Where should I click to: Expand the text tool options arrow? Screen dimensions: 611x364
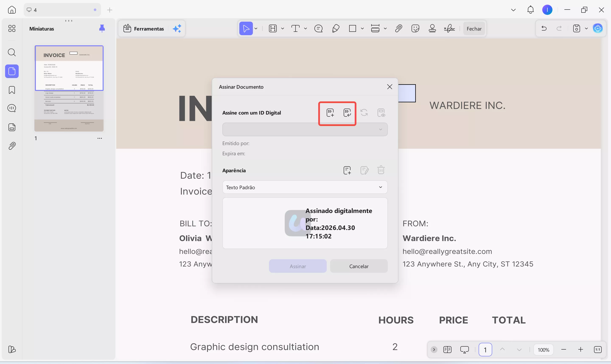tap(305, 28)
